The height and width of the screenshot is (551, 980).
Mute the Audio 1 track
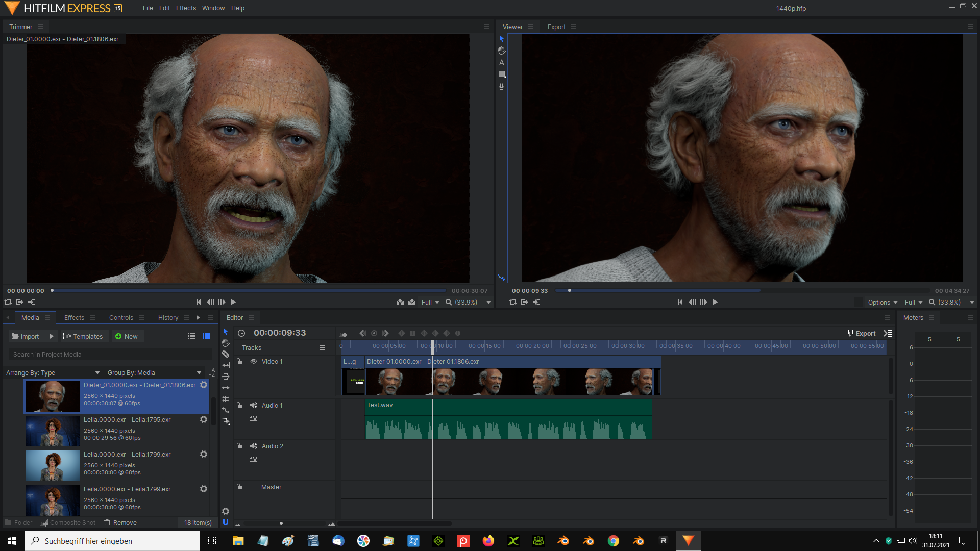(x=254, y=405)
